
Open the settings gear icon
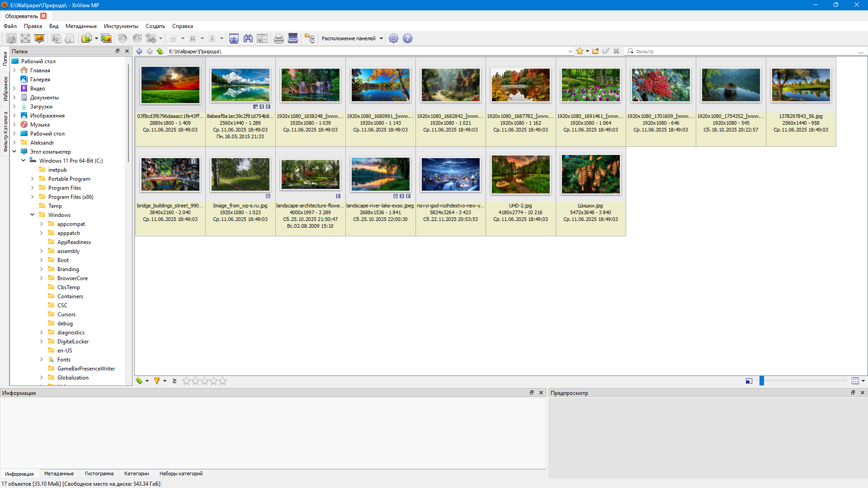393,38
